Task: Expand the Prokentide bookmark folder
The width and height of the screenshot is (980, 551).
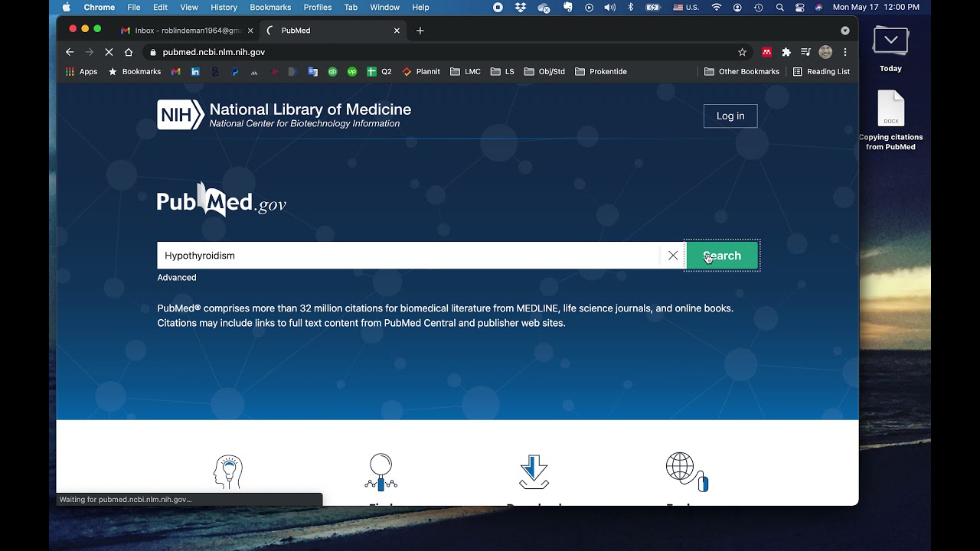Action: (x=601, y=72)
